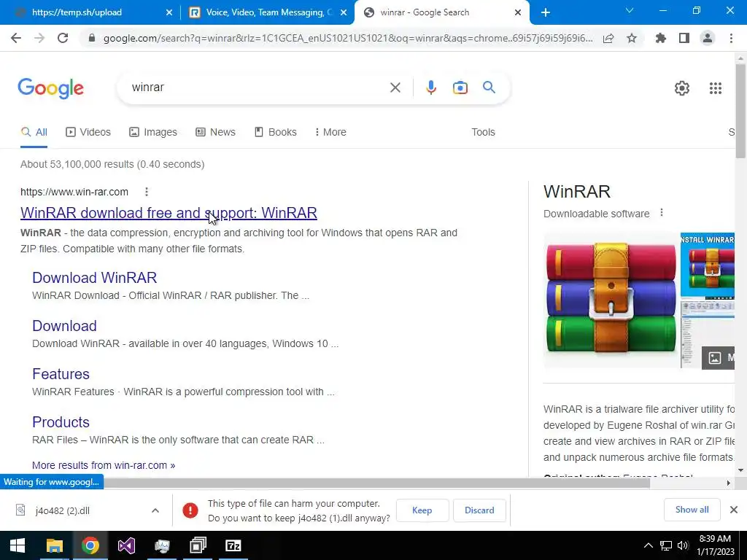The width and height of the screenshot is (747, 560).
Task: Open the WinRAR books logo image
Action: point(611,300)
